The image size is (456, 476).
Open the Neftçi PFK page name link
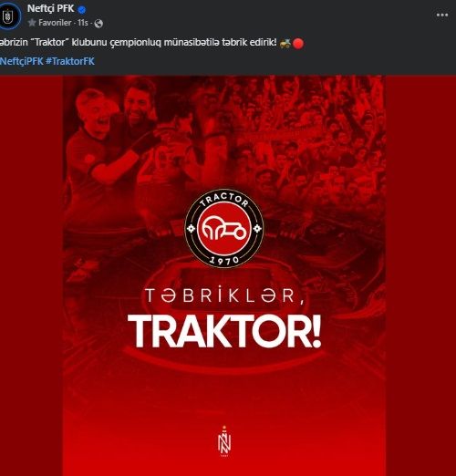click(51, 8)
